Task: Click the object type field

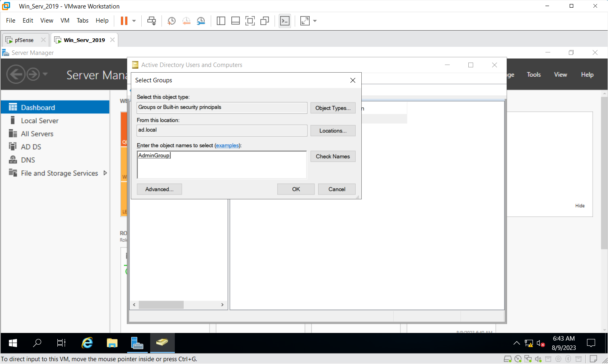Action: 222,108
